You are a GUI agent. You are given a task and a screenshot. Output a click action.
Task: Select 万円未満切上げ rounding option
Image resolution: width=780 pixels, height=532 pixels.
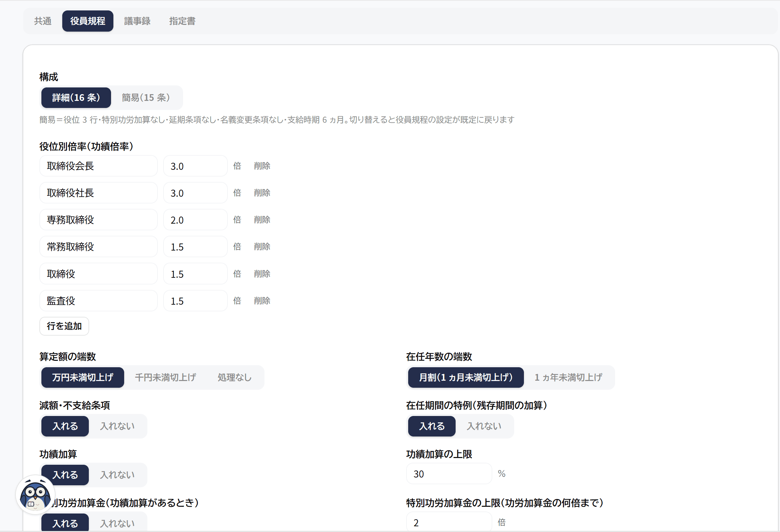pos(83,378)
